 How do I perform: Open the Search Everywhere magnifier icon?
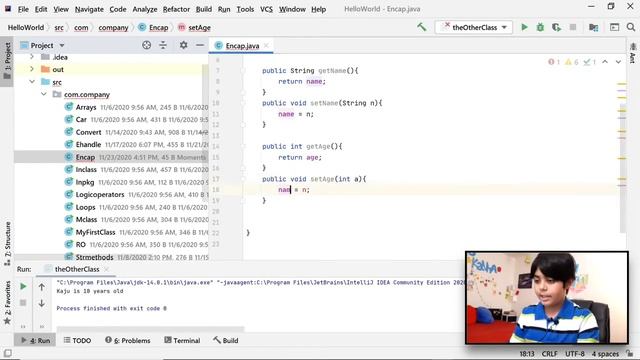[x=631, y=27]
